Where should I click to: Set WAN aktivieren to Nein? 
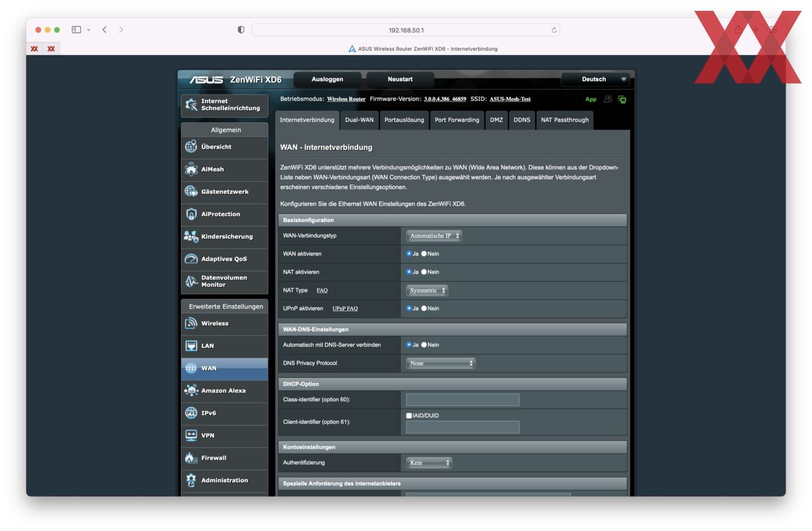[424, 254]
